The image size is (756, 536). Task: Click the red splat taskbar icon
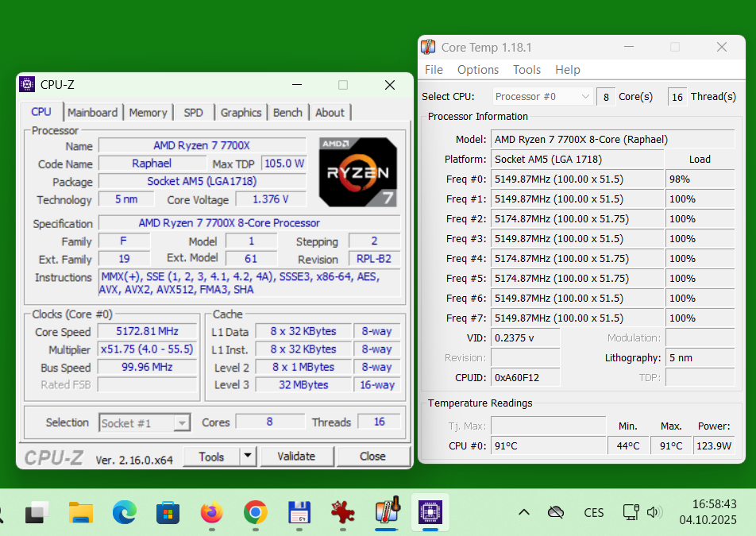click(x=342, y=513)
